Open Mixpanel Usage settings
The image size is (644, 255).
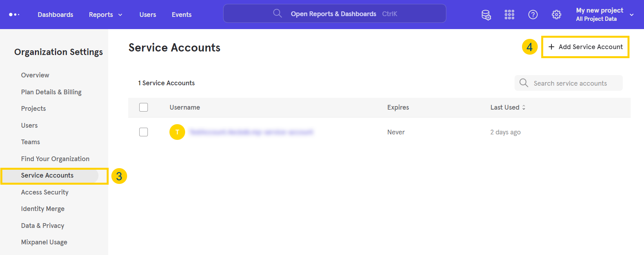tap(44, 242)
